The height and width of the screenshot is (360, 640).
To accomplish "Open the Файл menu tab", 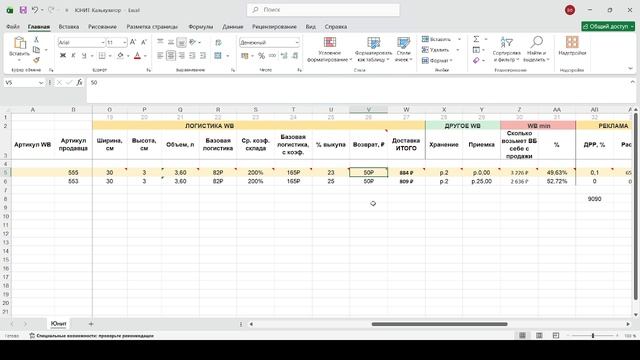I will [13, 27].
